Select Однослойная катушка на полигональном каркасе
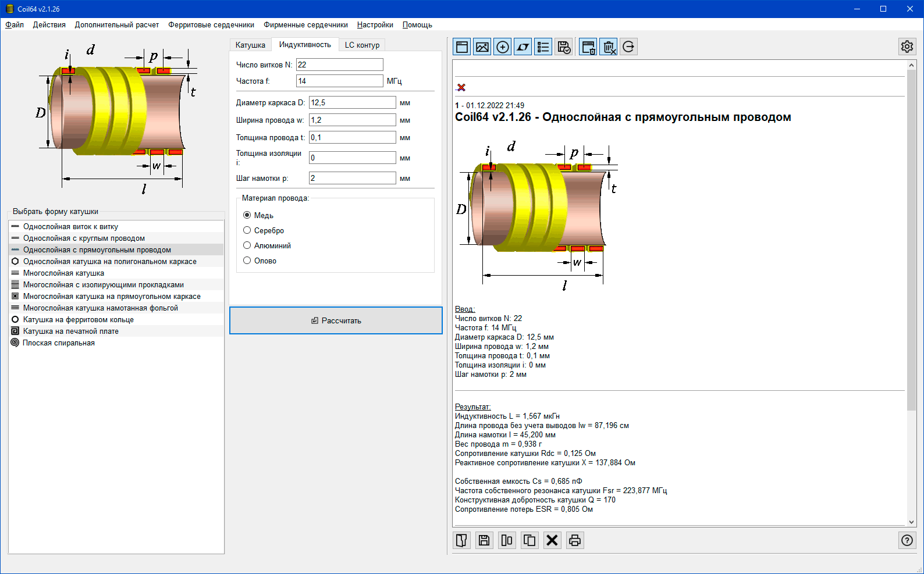 tap(116, 261)
